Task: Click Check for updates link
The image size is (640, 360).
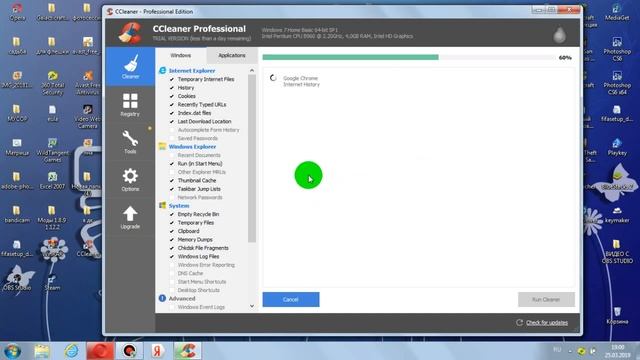Action: tap(547, 322)
